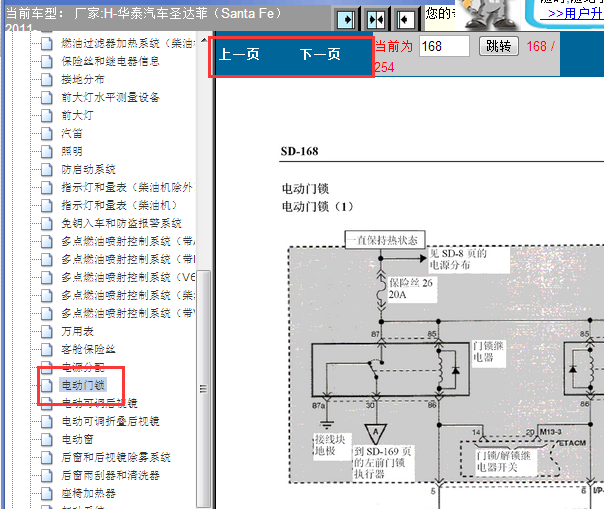Click the triangle A connector symbol in diagram
Screen dimensions: 604x509
(x=375, y=433)
